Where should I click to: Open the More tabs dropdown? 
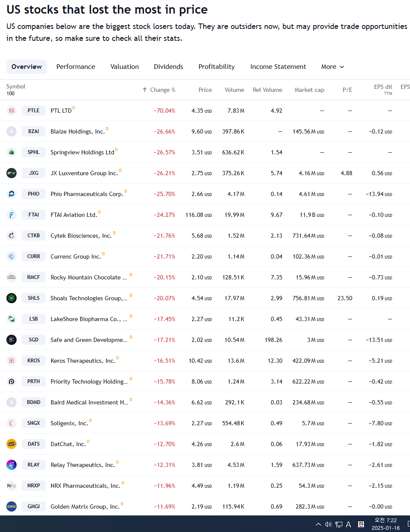click(333, 67)
